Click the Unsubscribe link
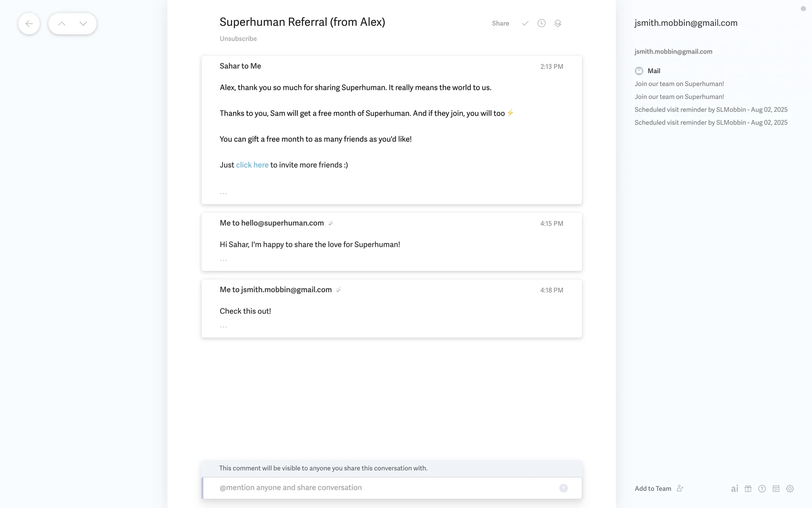 [x=238, y=39]
